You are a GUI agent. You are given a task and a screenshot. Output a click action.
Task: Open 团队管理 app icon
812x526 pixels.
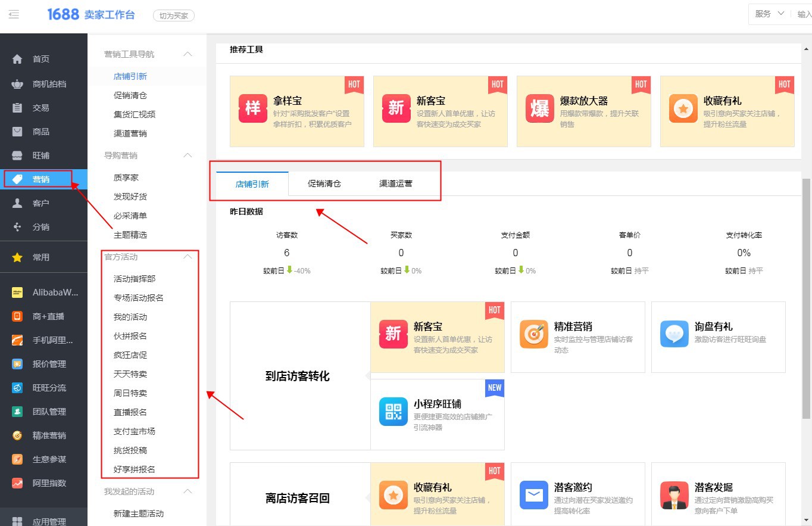coord(17,412)
